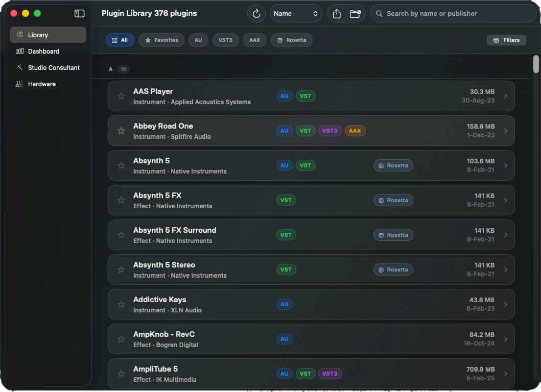The image size is (541, 392).
Task: Favorite AmpKnob - RevC with its star
Action: pos(121,339)
